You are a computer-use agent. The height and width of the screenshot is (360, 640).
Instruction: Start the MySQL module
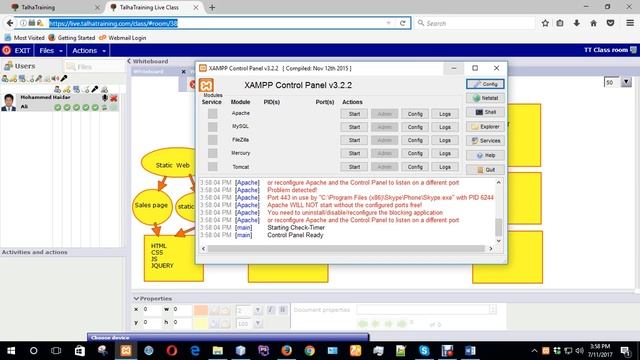pos(354,127)
